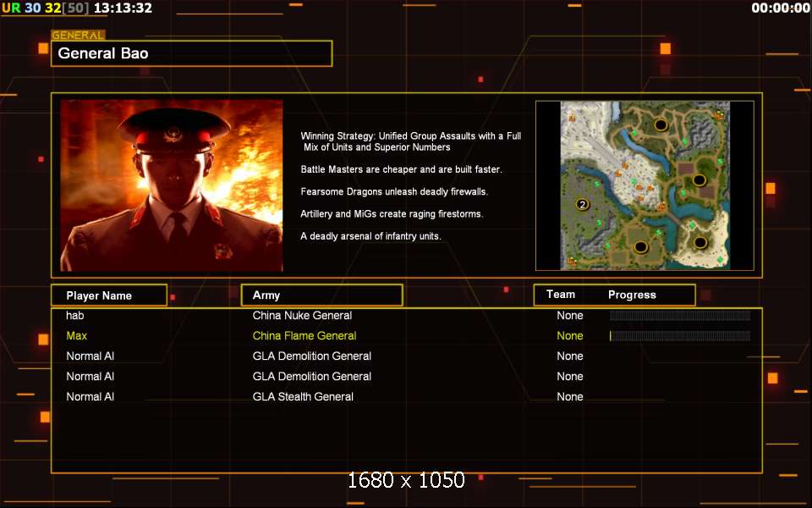The width and height of the screenshot is (812, 508).
Task: Click Max's loading progress bar
Action: tap(680, 336)
